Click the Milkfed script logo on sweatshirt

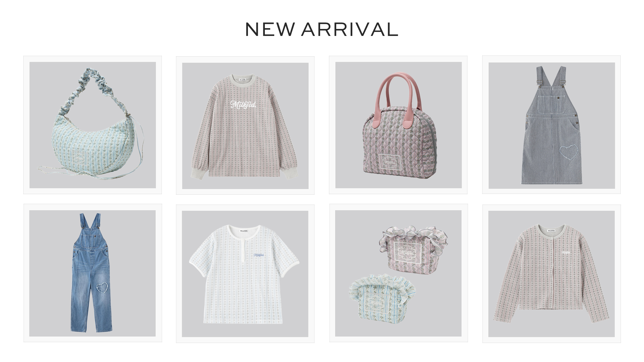pyautogui.click(x=243, y=105)
